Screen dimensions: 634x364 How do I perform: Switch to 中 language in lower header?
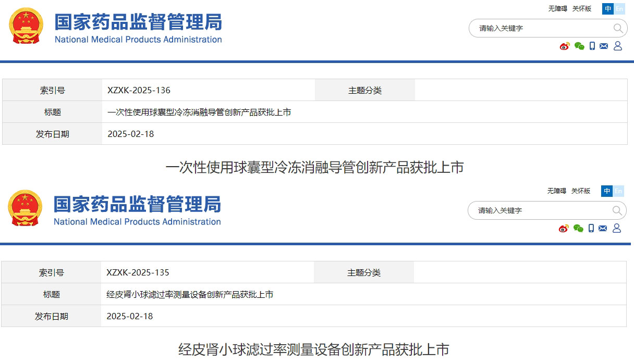(607, 191)
